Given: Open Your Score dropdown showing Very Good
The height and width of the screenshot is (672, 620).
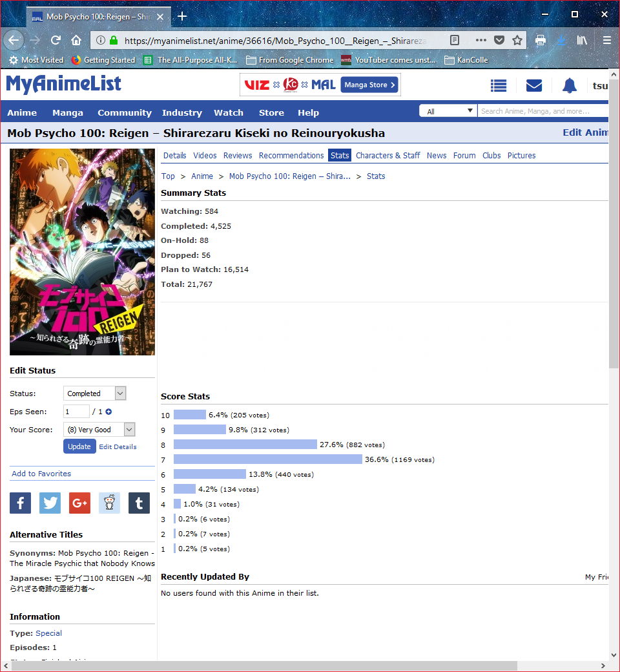Looking at the screenshot, I should pyautogui.click(x=99, y=430).
